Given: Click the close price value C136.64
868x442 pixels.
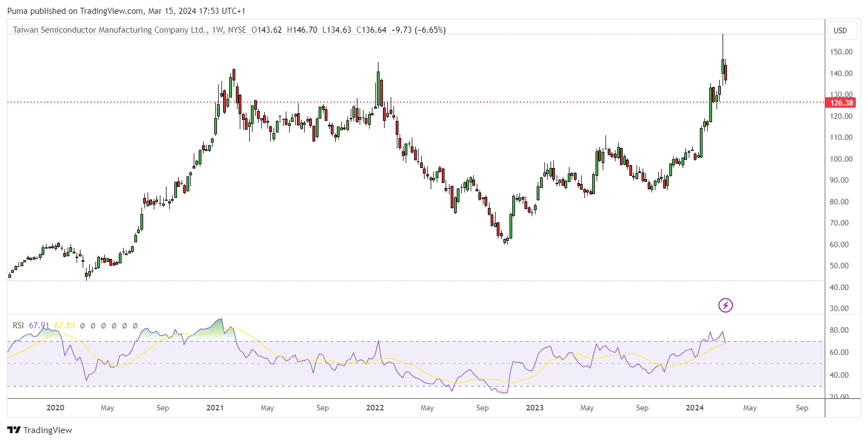Looking at the screenshot, I should [x=371, y=30].
